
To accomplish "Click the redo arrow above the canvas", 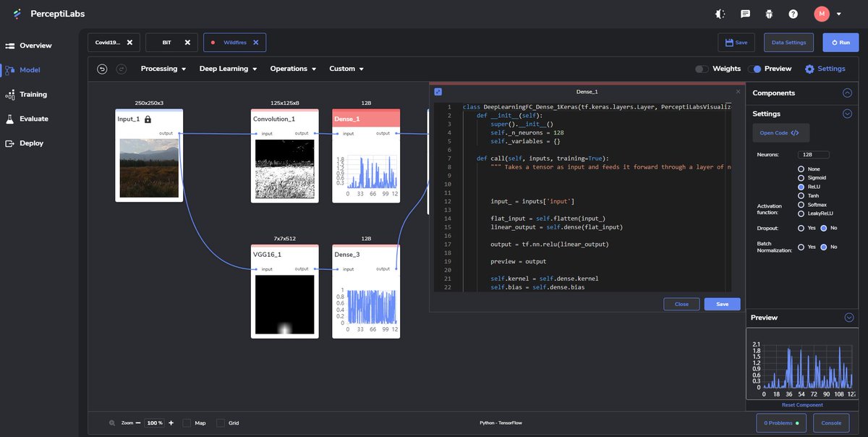I will coord(122,68).
